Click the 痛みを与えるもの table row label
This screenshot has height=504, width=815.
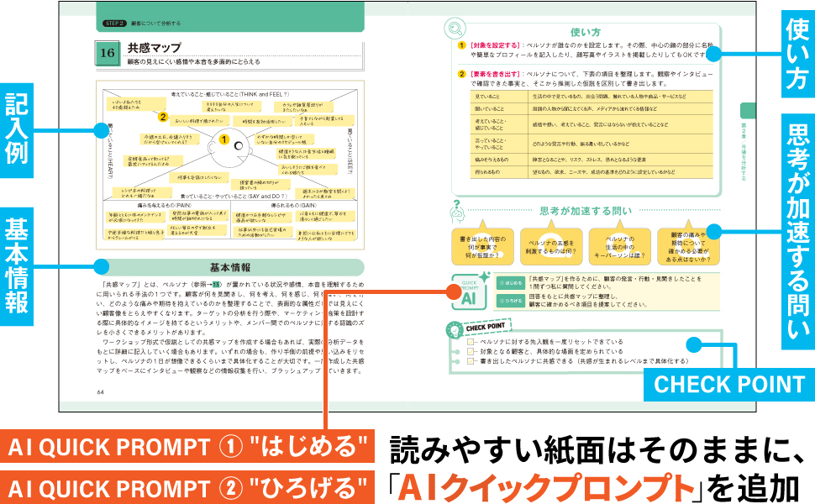coord(492,160)
